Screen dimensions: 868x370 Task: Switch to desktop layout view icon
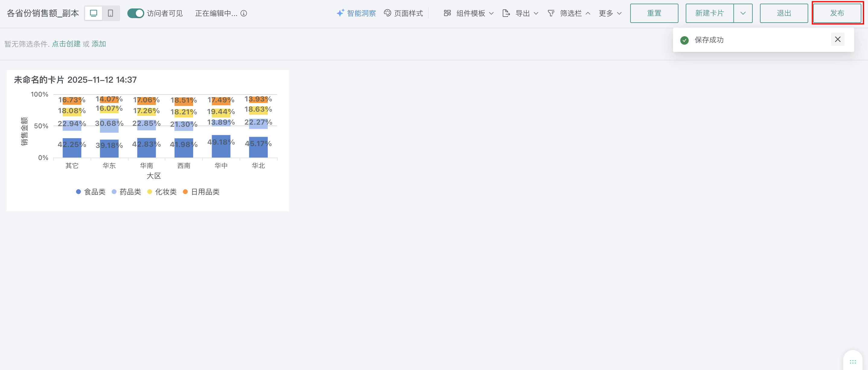click(93, 13)
